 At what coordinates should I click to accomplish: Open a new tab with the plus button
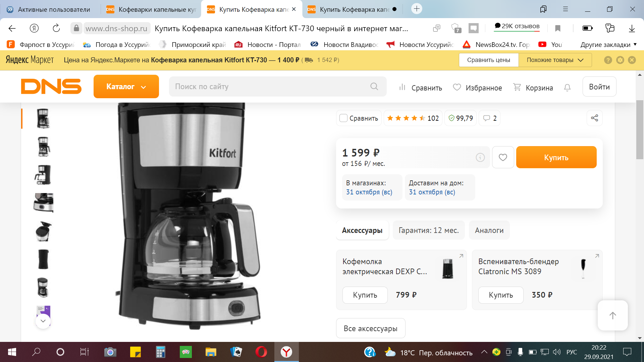coord(417,9)
